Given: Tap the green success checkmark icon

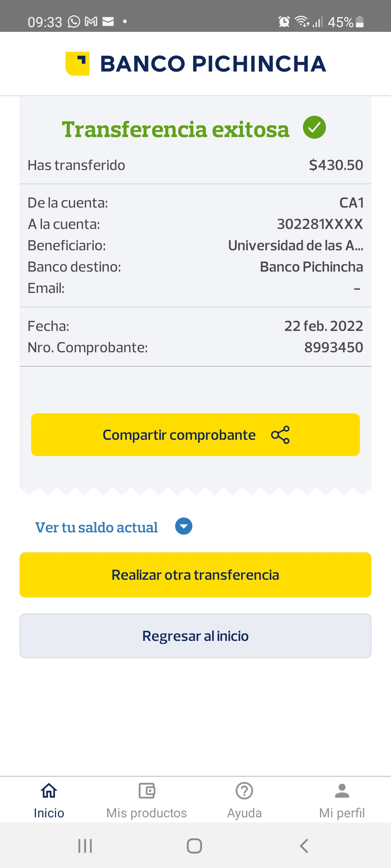Looking at the screenshot, I should point(314,127).
